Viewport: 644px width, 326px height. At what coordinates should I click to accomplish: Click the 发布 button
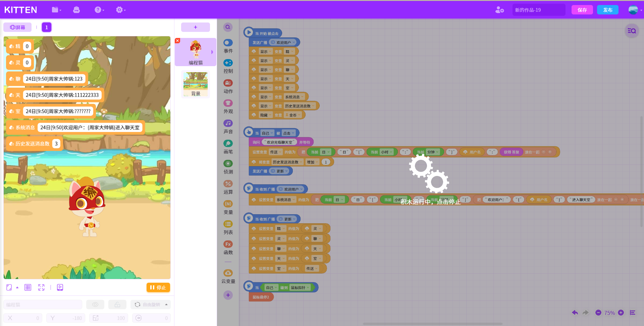point(608,10)
